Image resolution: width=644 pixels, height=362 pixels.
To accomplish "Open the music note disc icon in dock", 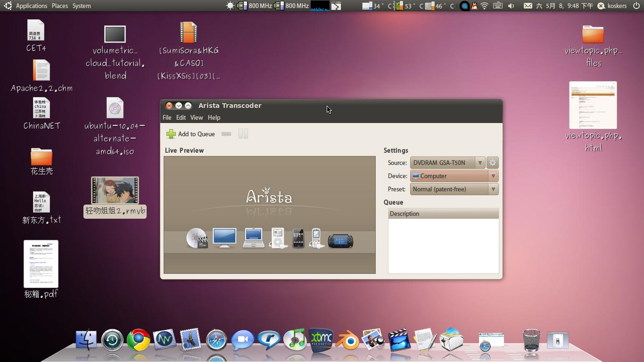I will 295,339.
